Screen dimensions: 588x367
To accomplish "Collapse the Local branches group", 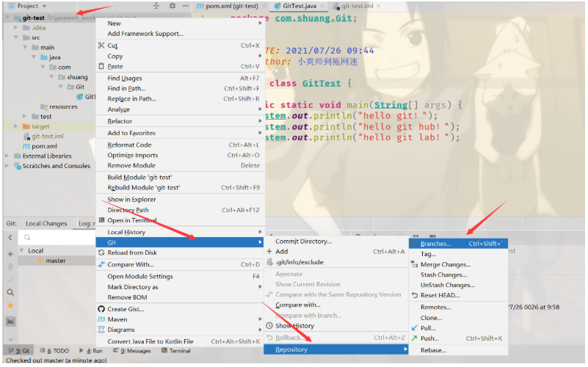I will 22,250.
